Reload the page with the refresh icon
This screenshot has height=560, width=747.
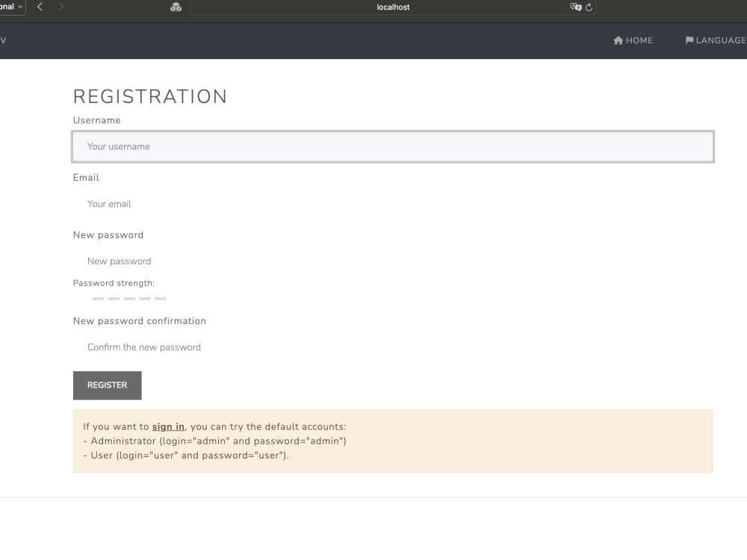tap(589, 7)
